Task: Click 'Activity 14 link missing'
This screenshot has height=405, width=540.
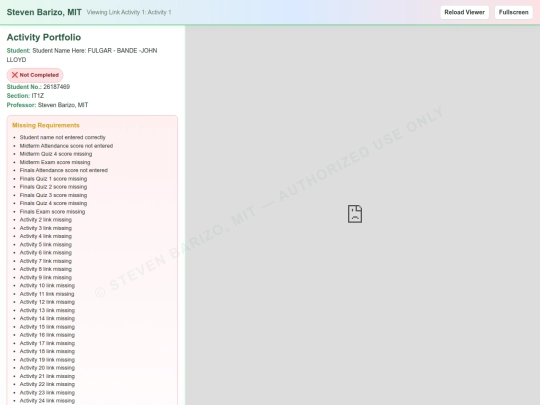Action: point(47,319)
